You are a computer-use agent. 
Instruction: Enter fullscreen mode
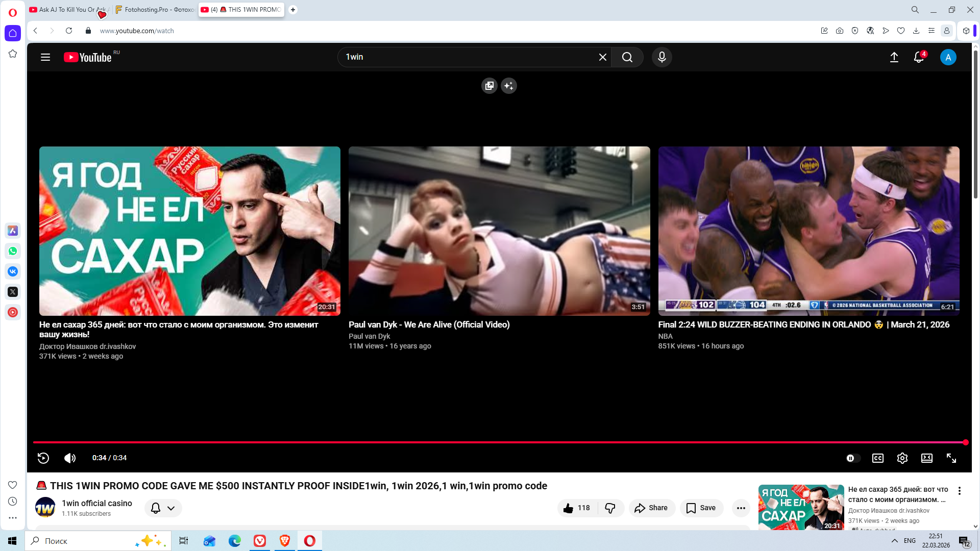pyautogui.click(x=951, y=458)
